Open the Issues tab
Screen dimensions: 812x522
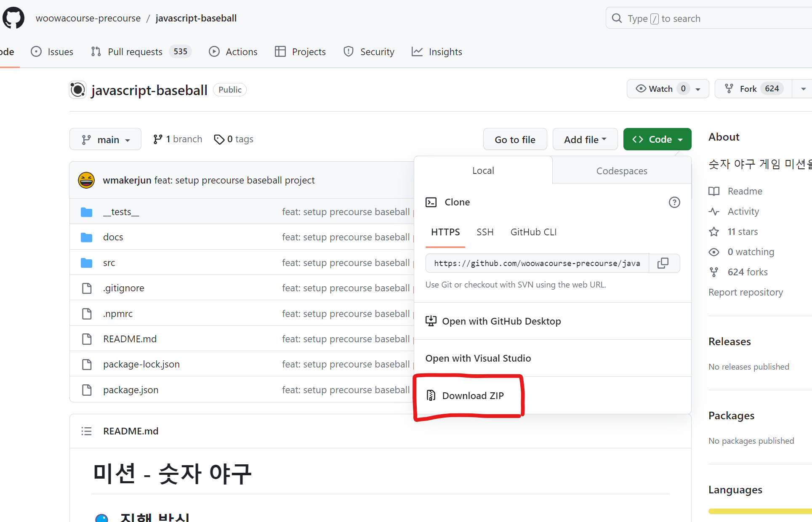pyautogui.click(x=52, y=51)
